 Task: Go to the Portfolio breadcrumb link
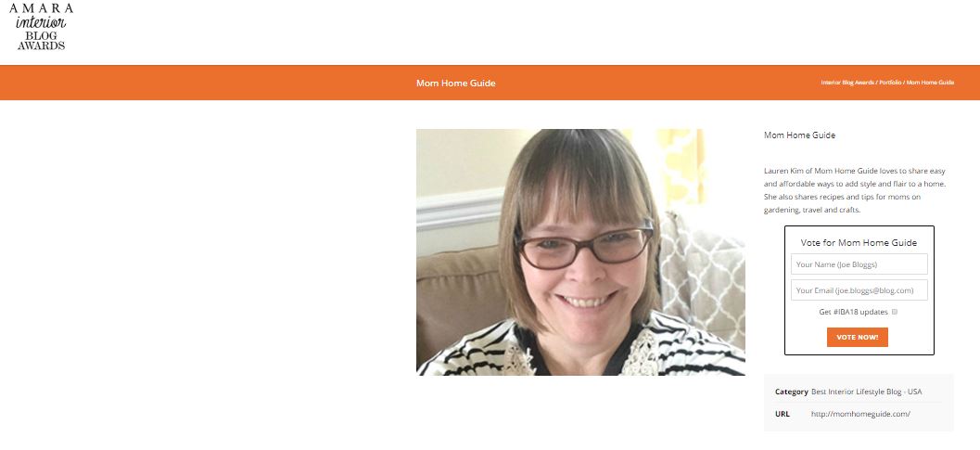890,83
